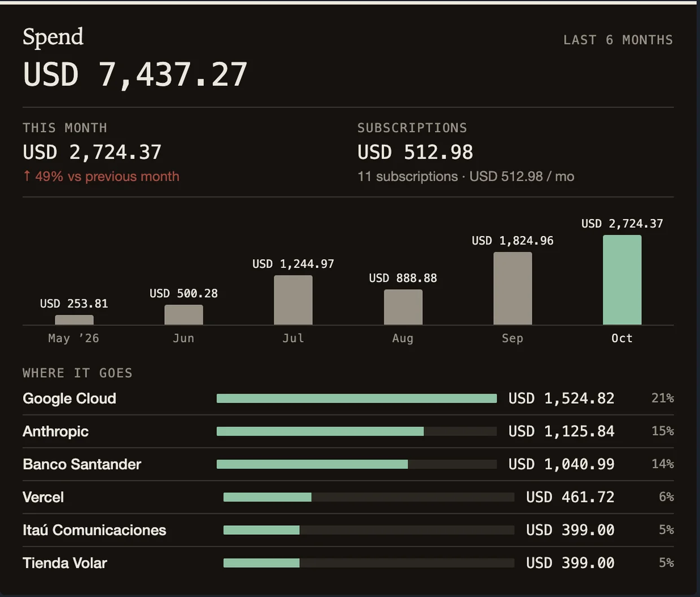The width and height of the screenshot is (700, 597).
Task: Click the total USD 7,437.27 amount
Action: click(135, 75)
